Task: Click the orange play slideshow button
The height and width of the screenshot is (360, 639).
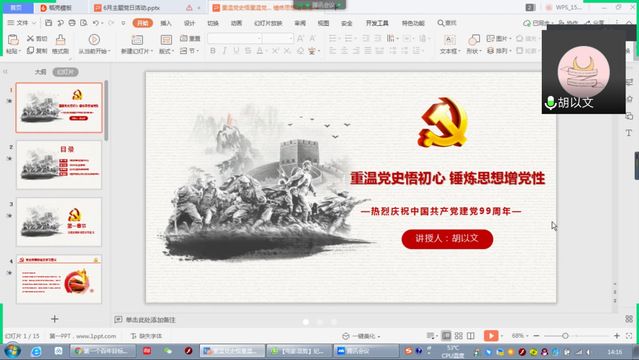Action: tap(491, 336)
